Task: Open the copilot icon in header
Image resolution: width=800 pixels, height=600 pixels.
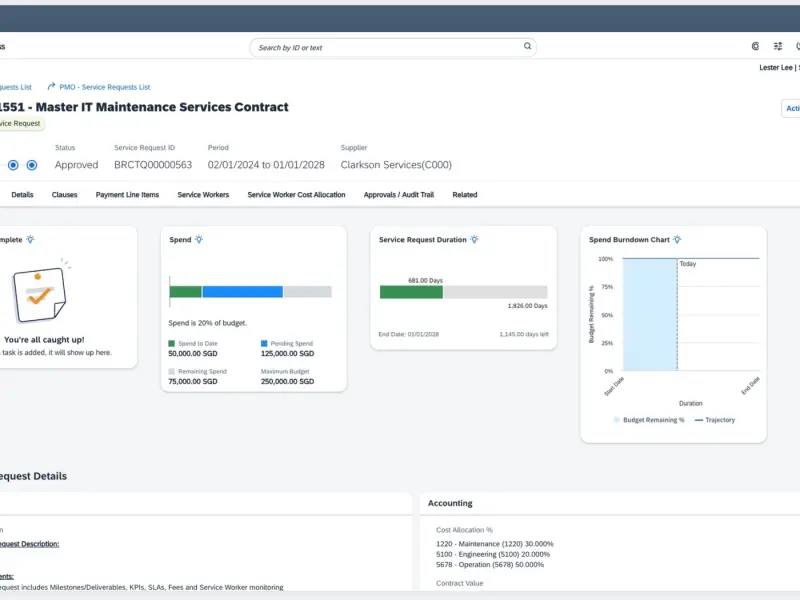Action: (x=755, y=46)
